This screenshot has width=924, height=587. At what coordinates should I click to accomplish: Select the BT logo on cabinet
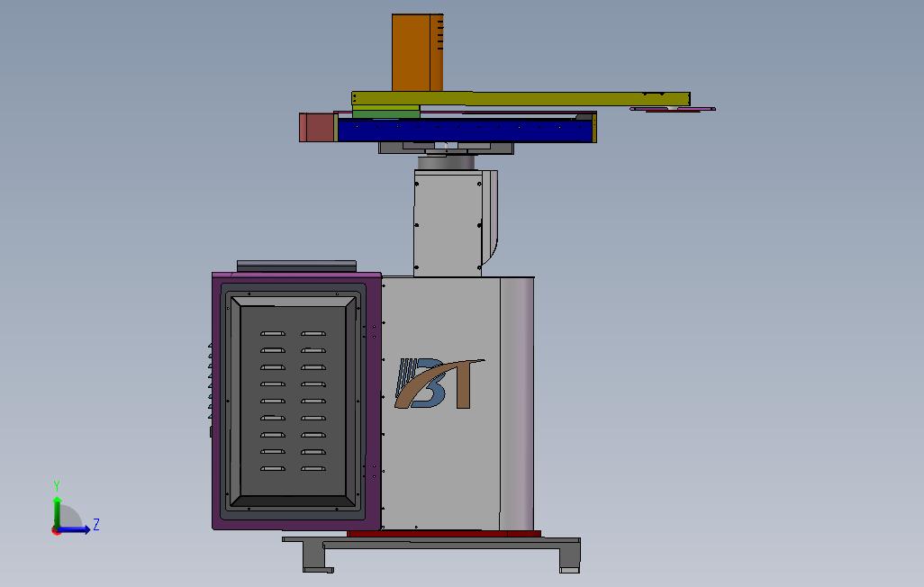(x=439, y=384)
